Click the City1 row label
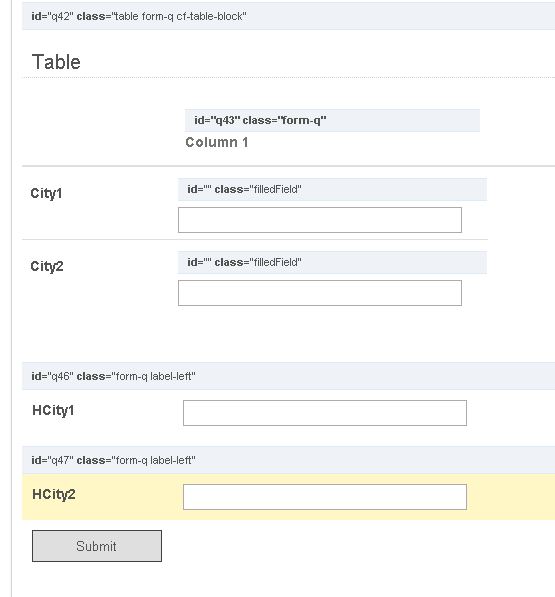Viewport: 555px width, 597px height. [46, 193]
